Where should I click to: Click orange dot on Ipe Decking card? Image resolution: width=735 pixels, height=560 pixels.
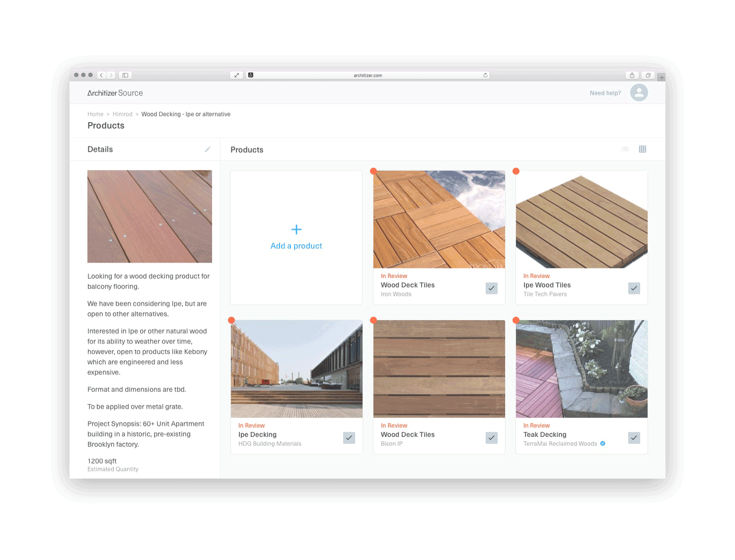tap(231, 320)
